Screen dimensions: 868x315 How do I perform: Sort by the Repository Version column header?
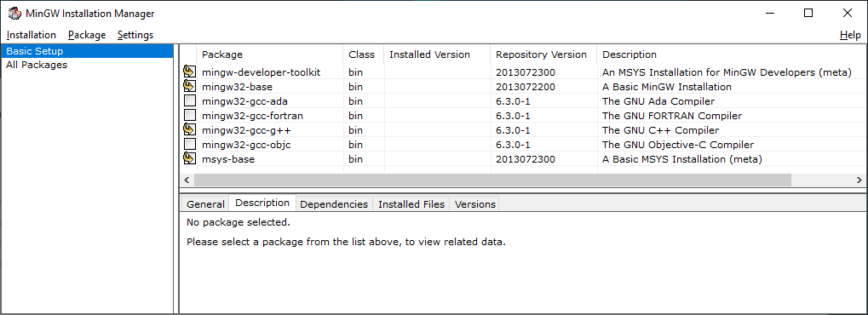pyautogui.click(x=543, y=54)
